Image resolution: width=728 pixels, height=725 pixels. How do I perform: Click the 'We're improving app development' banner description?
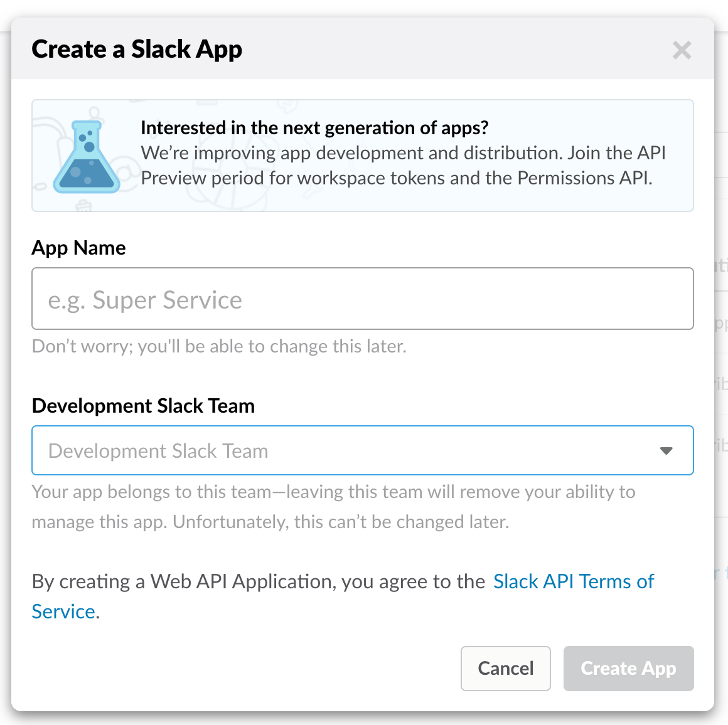click(403, 166)
